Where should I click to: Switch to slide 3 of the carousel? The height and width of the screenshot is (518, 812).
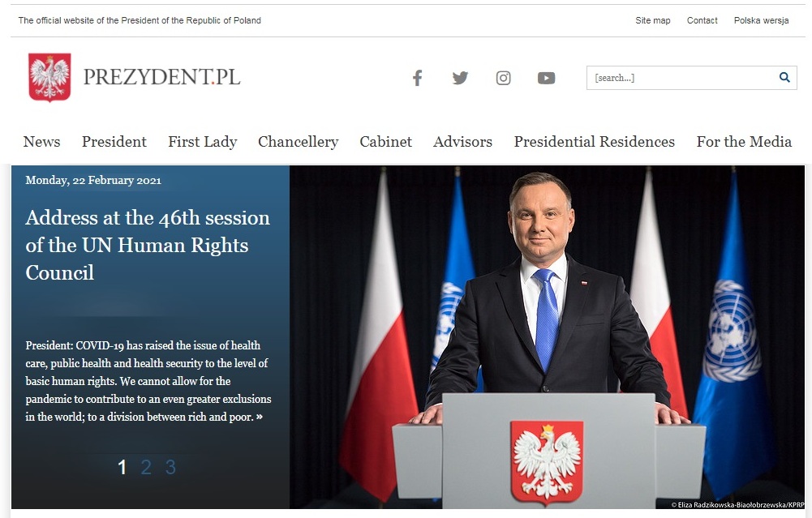(x=170, y=467)
